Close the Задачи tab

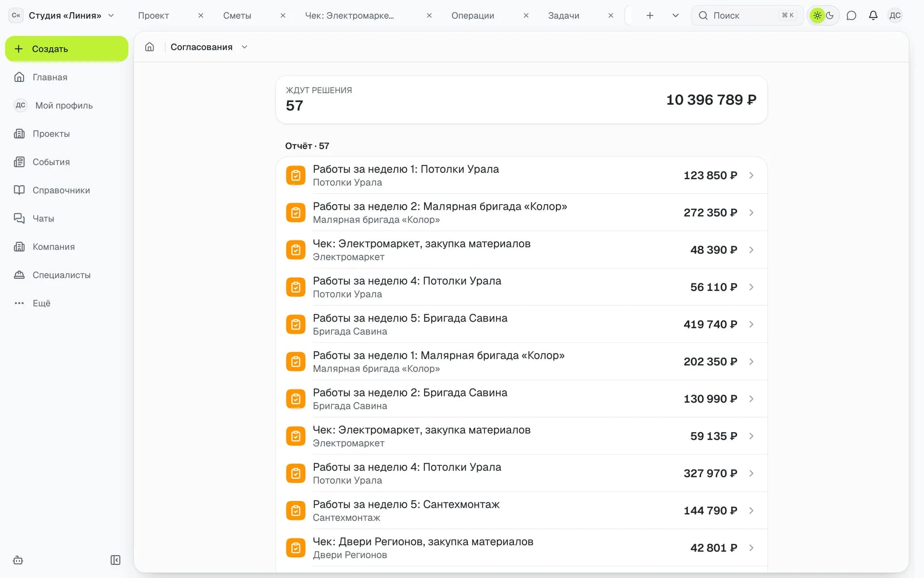point(611,15)
